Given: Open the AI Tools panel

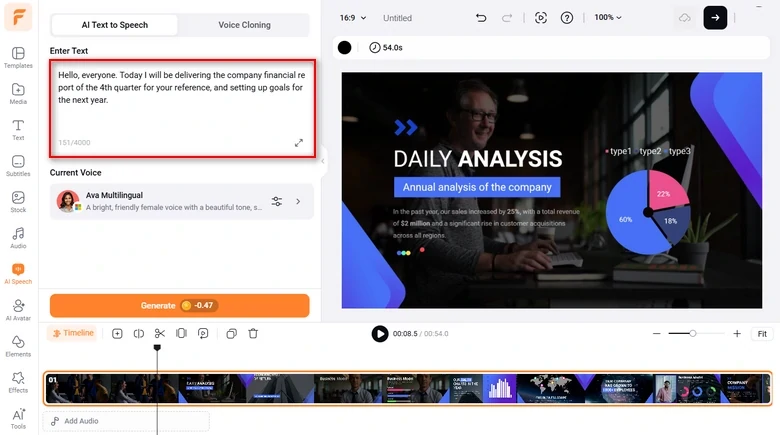Looking at the screenshot, I should pyautogui.click(x=18, y=419).
